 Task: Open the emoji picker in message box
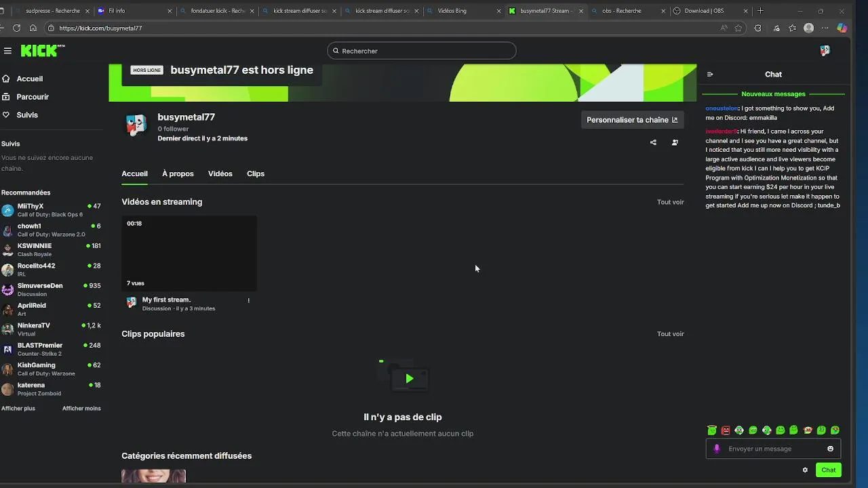(830, 449)
